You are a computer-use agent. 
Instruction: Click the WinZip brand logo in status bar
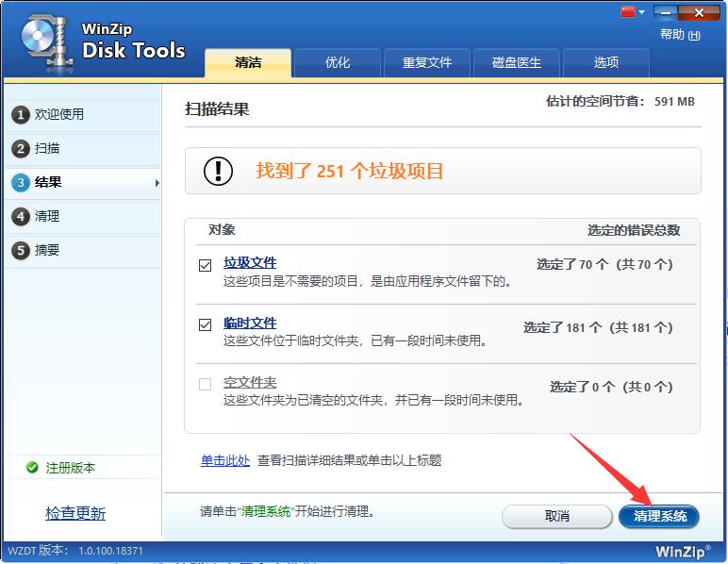(x=683, y=551)
